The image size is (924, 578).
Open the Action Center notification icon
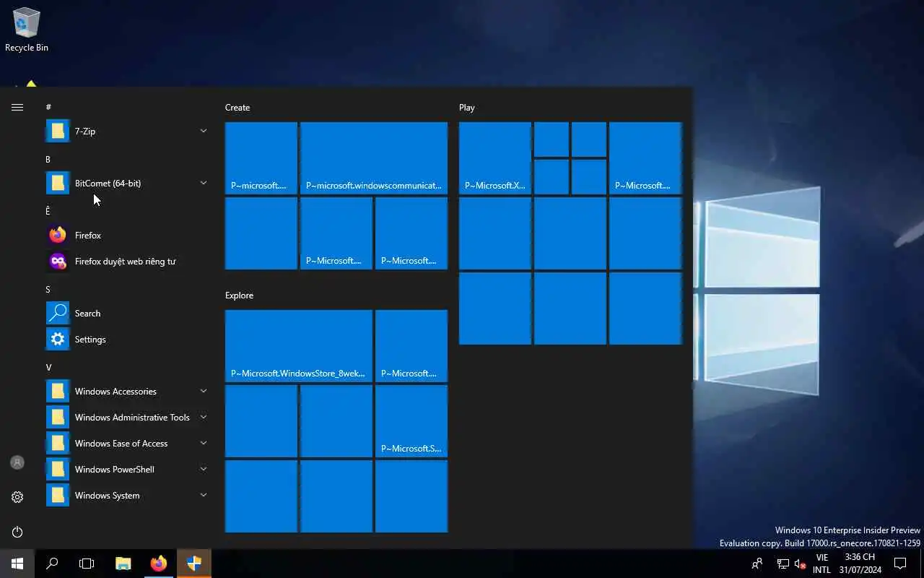point(900,564)
